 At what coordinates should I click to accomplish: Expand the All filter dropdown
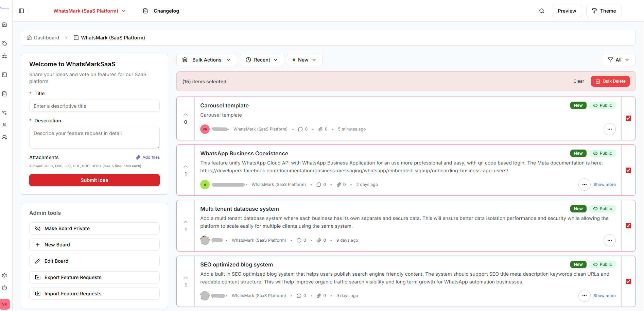[x=618, y=59]
